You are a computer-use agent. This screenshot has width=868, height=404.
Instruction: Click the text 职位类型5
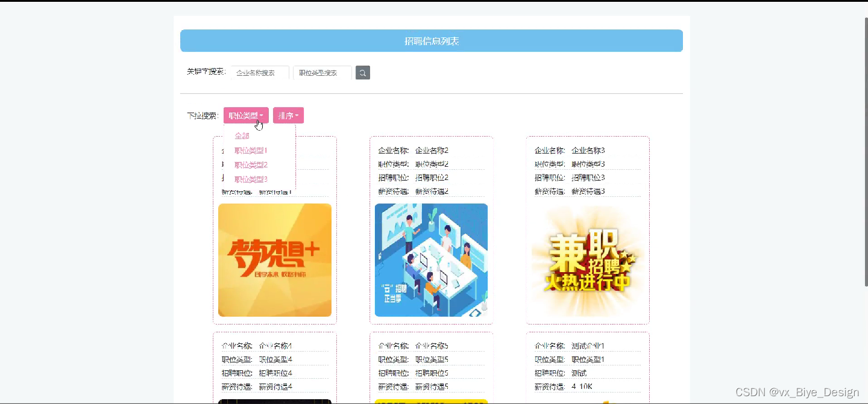pyautogui.click(x=432, y=359)
